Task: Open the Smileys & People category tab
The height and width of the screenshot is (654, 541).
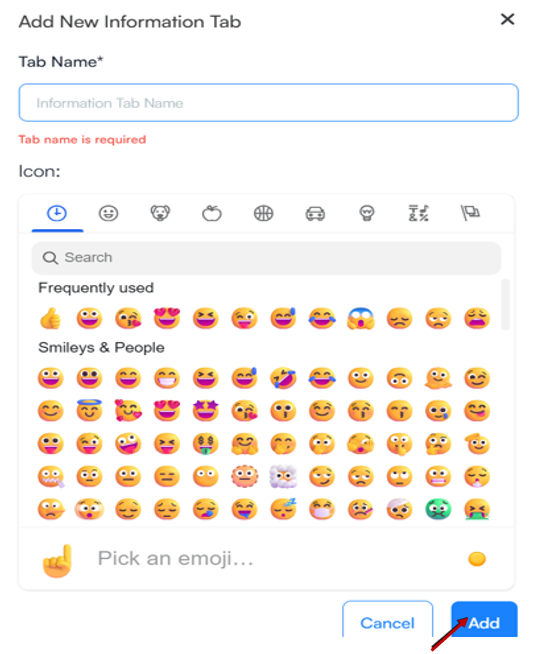Action: point(108,213)
